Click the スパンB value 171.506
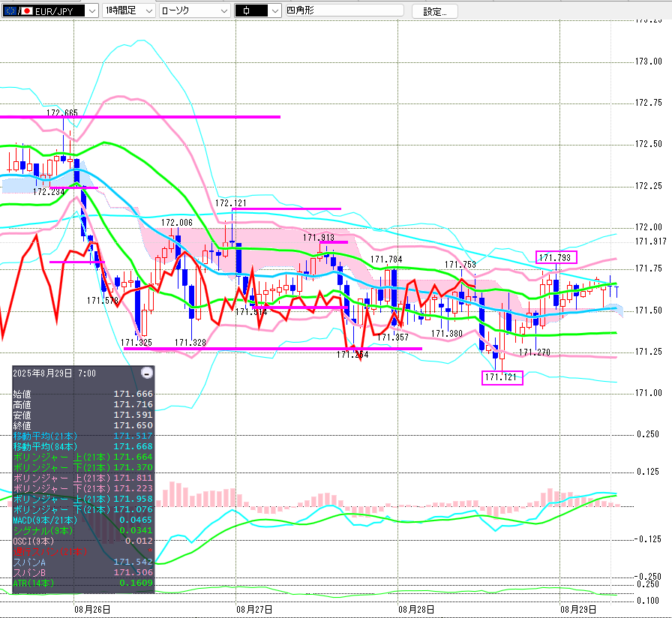672x618 pixels. [133, 572]
